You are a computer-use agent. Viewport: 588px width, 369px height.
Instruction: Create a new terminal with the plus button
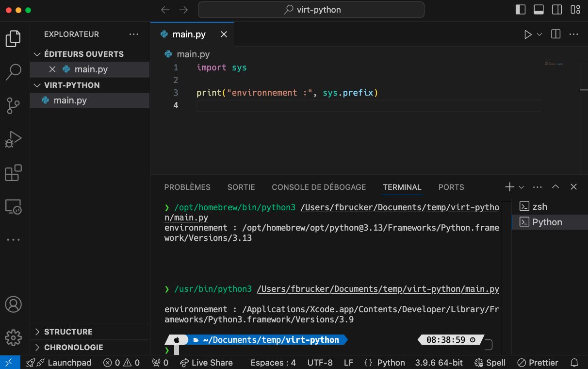[x=509, y=186]
